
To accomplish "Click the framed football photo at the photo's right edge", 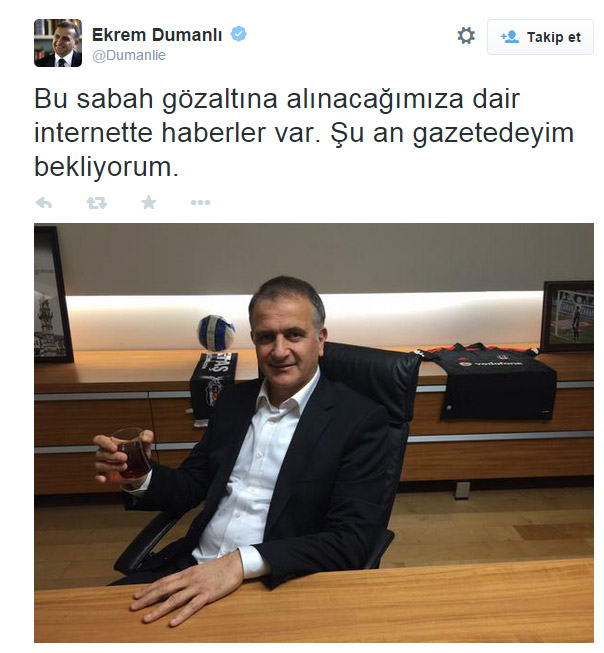I will pos(567,317).
